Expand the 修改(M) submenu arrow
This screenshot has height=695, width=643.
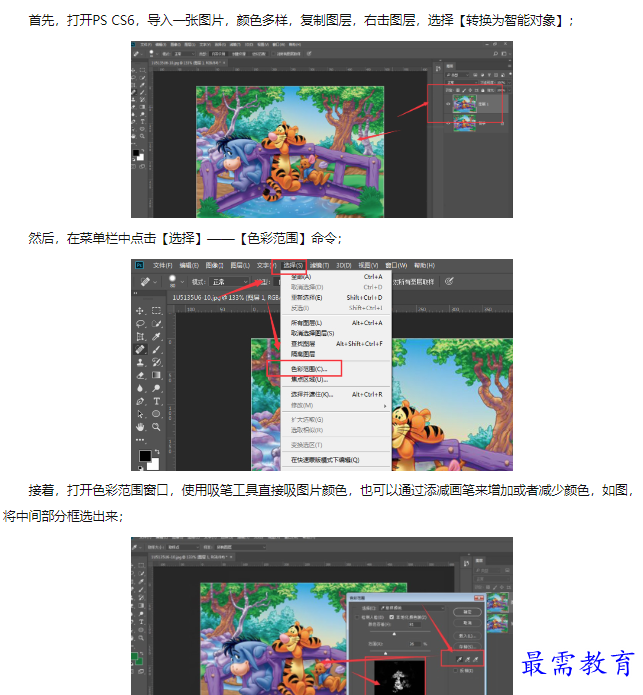[x=385, y=406]
